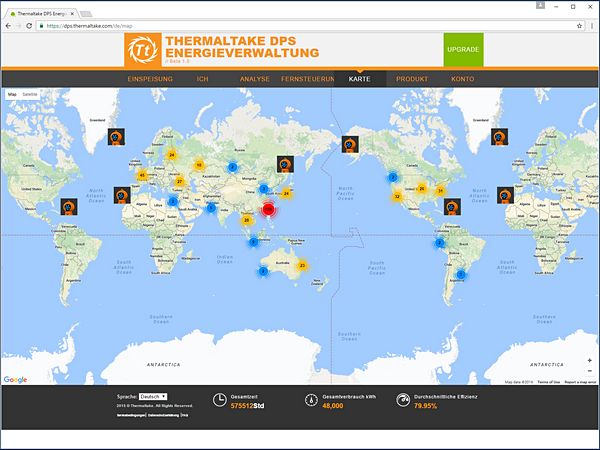This screenshot has width=600, height=450.
Task: Click the Thermaltake Tt logo
Action: pos(143,50)
